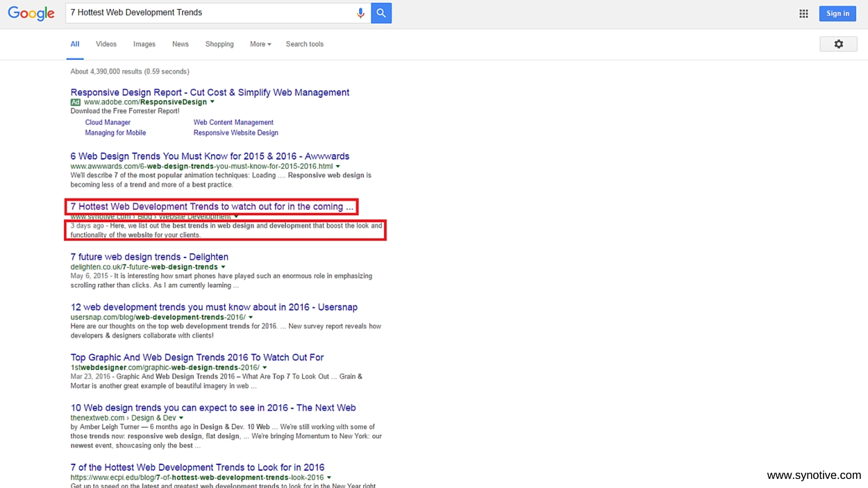Switch to the Images tab
This screenshot has width=868, height=488.
(x=144, y=44)
